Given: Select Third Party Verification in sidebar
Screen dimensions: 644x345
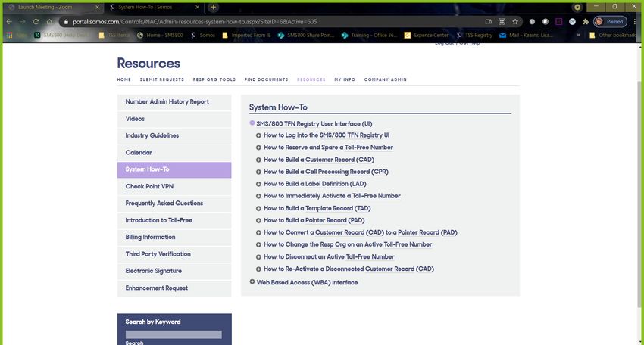Looking at the screenshot, I should click(x=174, y=254).
